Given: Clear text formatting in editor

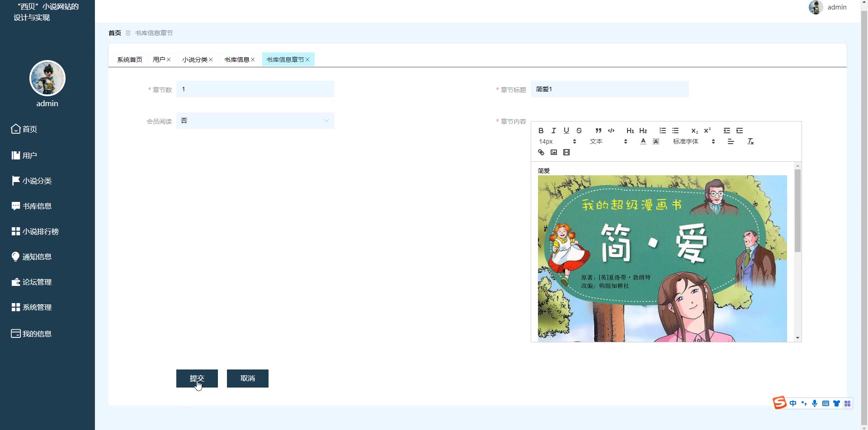Looking at the screenshot, I should 750,141.
